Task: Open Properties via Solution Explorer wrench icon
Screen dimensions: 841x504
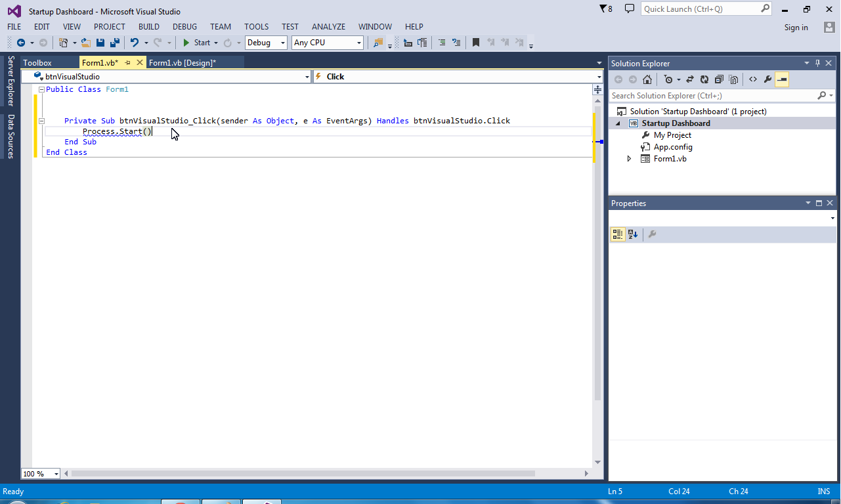Action: click(x=767, y=79)
